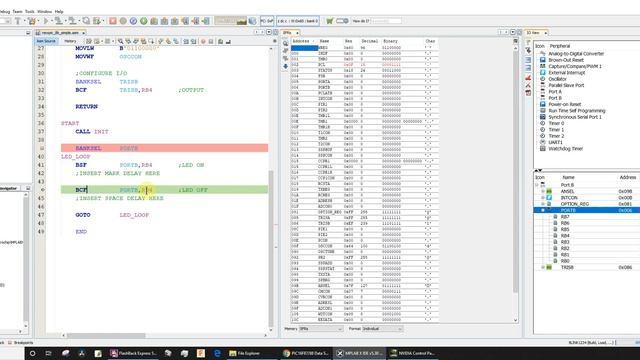This screenshot has width=640, height=360.
Task: Click the magnifier find-selection icon in editor toolbar
Action: [120, 41]
